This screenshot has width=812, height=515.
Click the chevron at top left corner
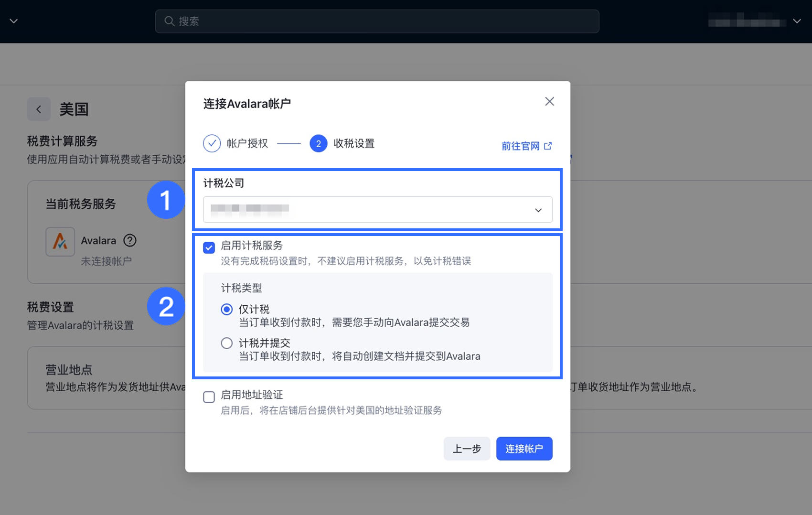(x=13, y=21)
